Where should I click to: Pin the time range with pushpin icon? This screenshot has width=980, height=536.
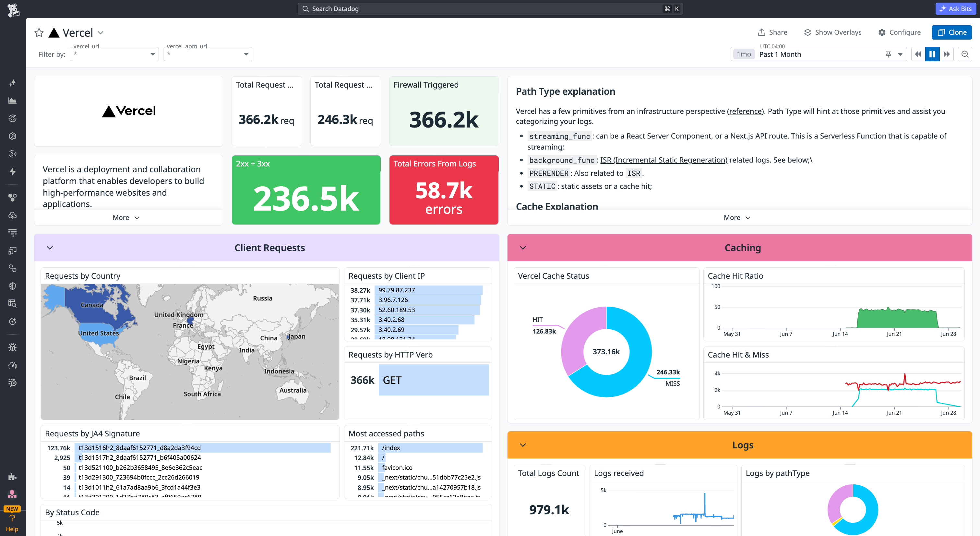(x=888, y=55)
